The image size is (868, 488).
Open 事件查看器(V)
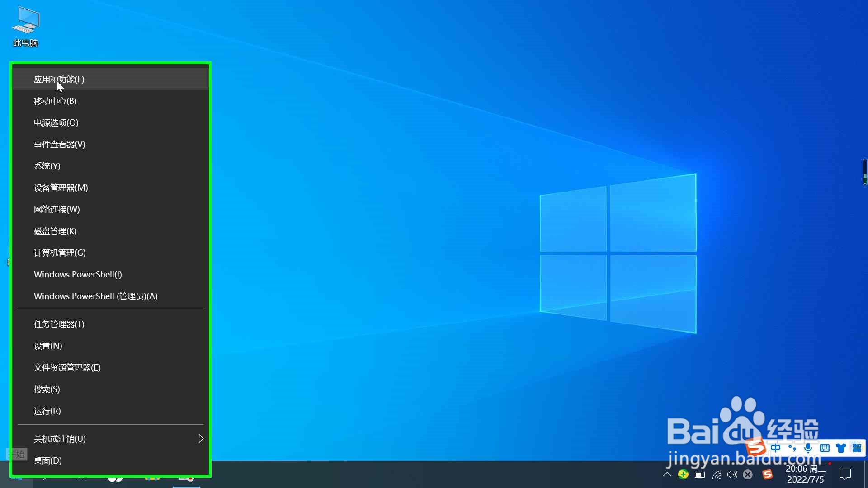(111, 145)
